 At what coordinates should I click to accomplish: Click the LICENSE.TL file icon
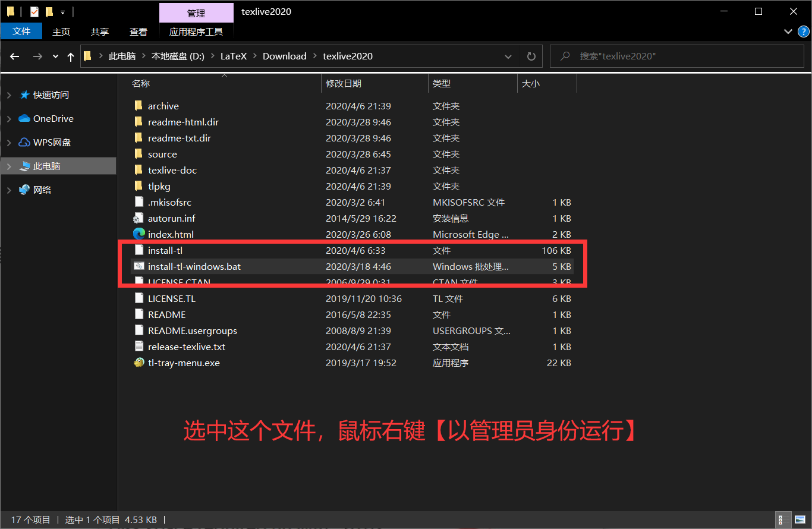139,298
